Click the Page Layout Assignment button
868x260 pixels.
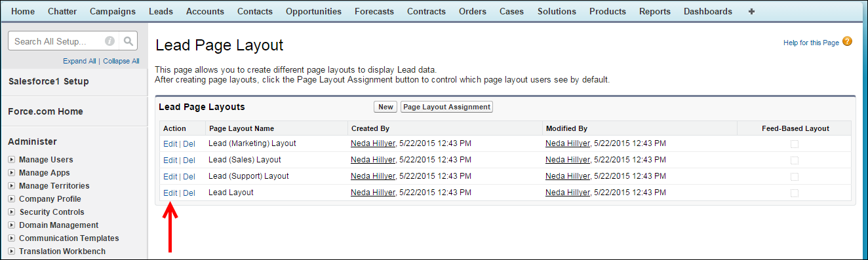point(446,107)
